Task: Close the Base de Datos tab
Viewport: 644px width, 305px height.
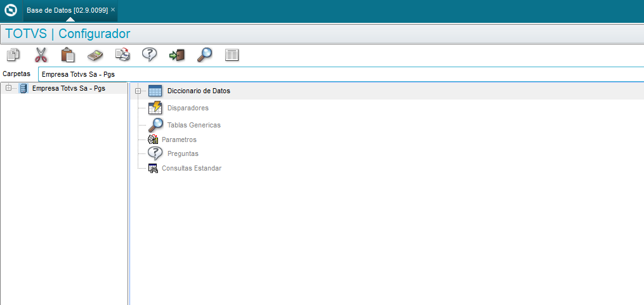Action: pyautogui.click(x=113, y=10)
